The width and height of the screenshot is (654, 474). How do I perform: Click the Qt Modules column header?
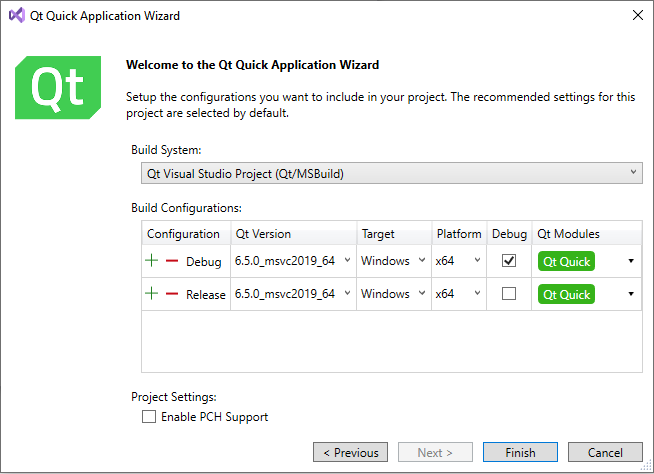(587, 234)
